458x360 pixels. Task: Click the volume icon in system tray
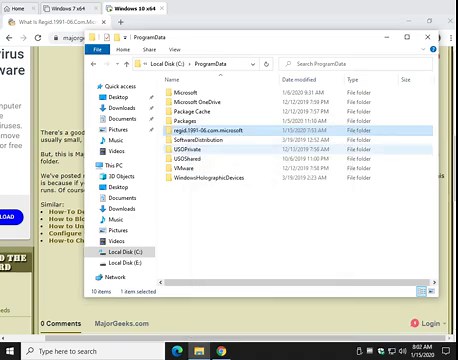click(403, 351)
